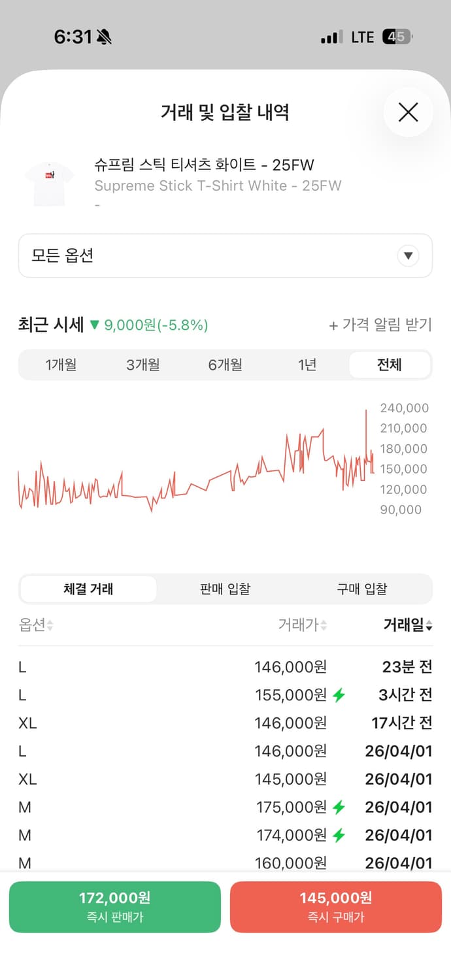Switch to the 구매 입찰 tab
Viewport: 451px width, 980px height.
click(363, 588)
